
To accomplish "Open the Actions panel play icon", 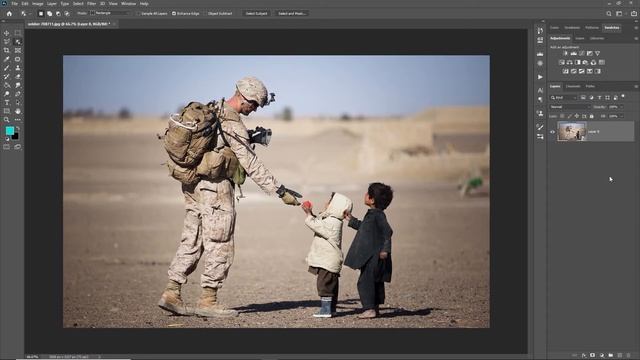I will tap(540, 77).
